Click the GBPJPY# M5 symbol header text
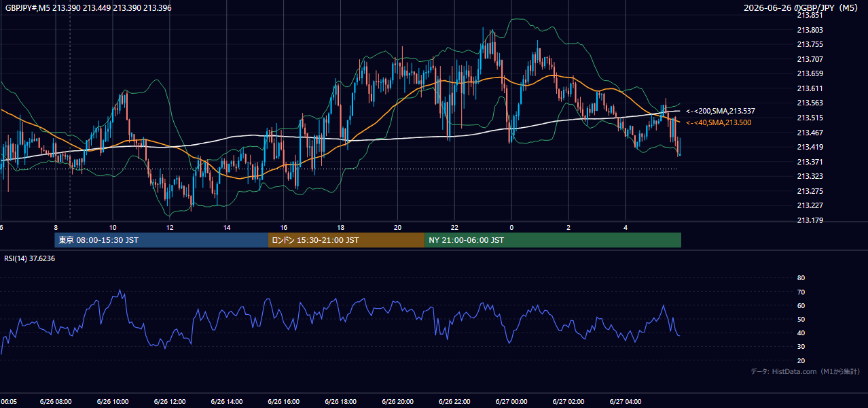 (88, 7)
